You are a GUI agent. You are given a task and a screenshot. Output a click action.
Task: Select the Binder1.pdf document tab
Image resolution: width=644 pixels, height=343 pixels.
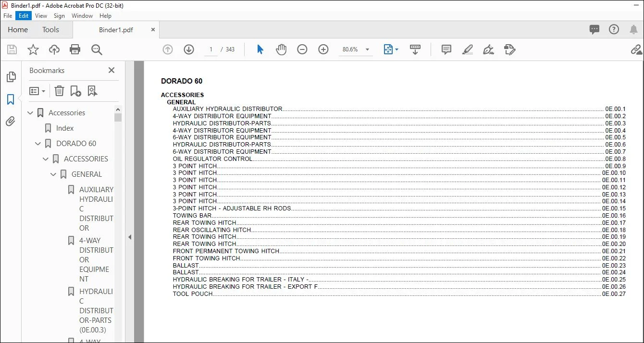[x=116, y=30]
